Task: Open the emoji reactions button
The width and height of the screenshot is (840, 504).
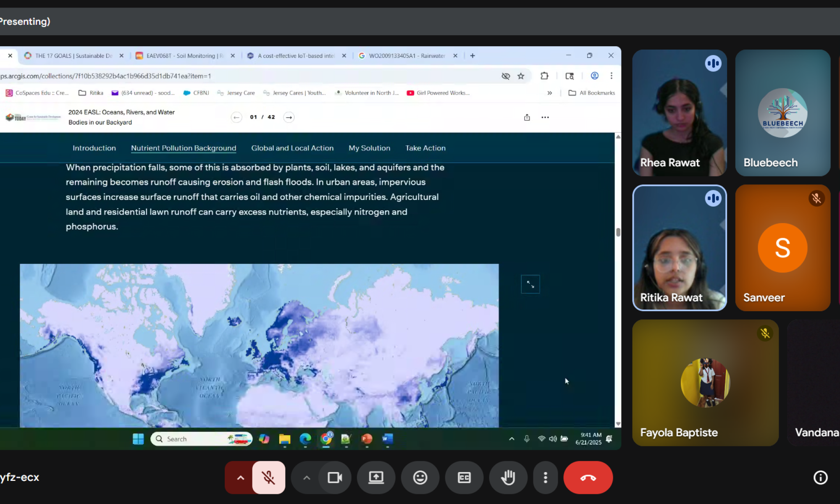Action: [x=420, y=478]
